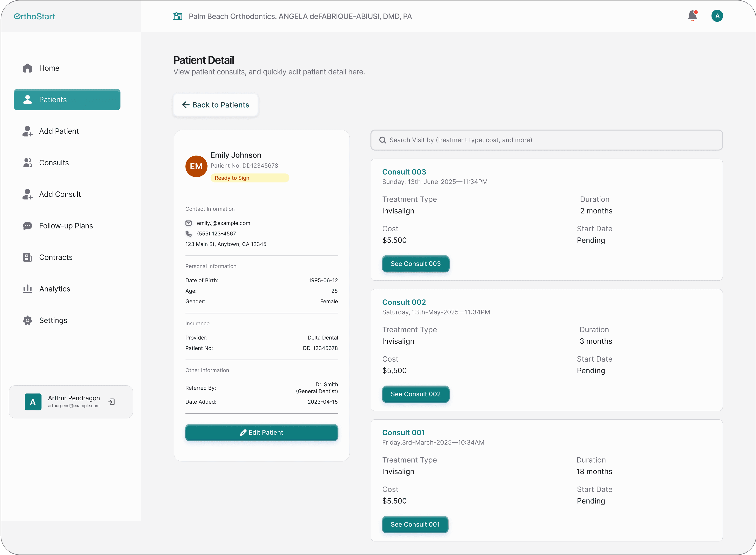
Task: Click the Consult 002 title link
Action: pos(404,302)
